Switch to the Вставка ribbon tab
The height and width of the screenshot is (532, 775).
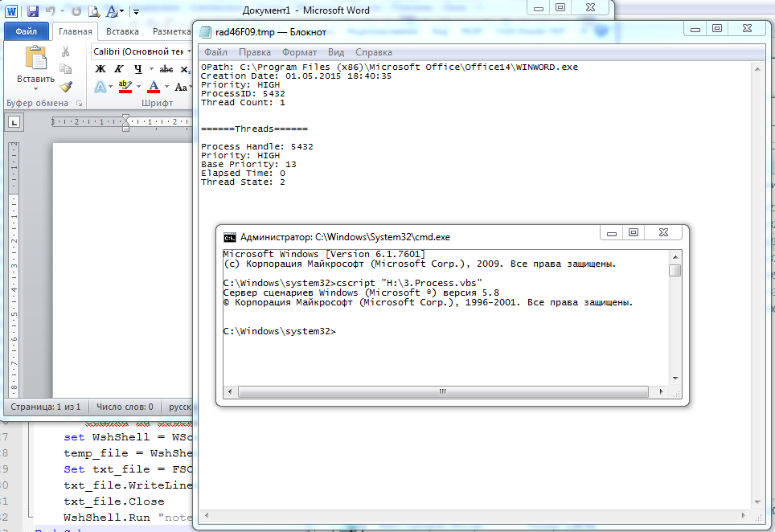122,31
